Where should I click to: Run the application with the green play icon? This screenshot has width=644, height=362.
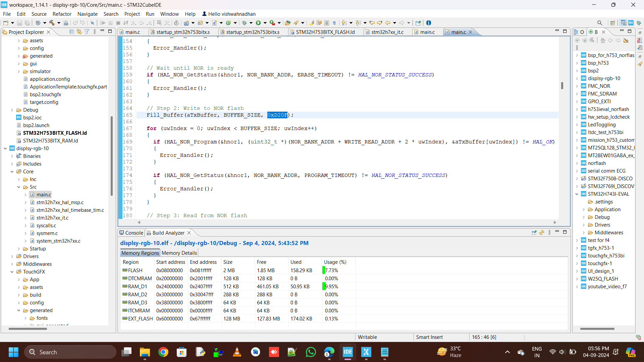point(259,23)
